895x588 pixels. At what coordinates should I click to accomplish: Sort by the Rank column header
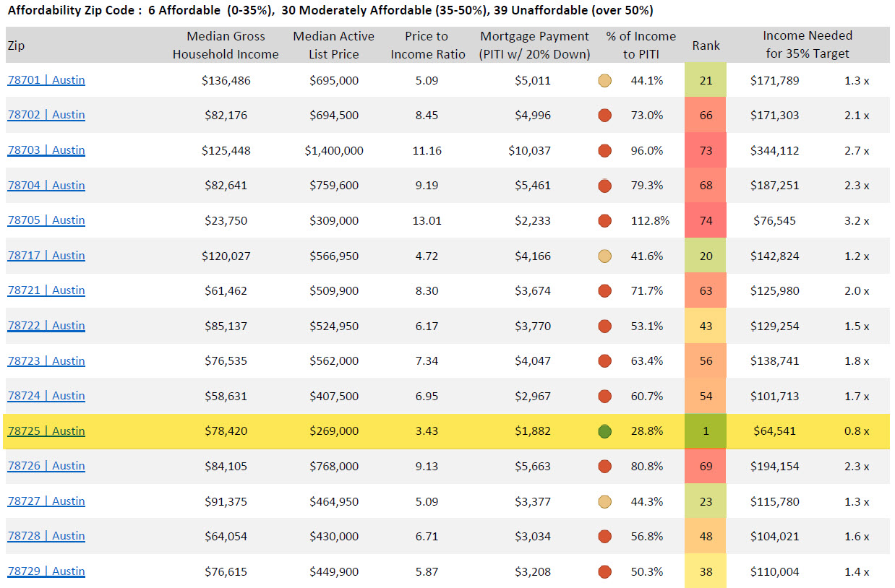pyautogui.click(x=706, y=46)
